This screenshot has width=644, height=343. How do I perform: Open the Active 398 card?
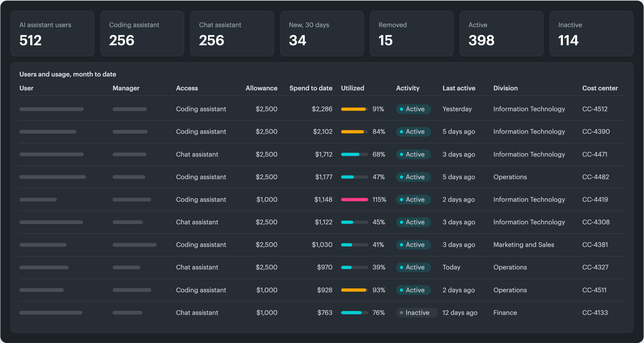(501, 34)
